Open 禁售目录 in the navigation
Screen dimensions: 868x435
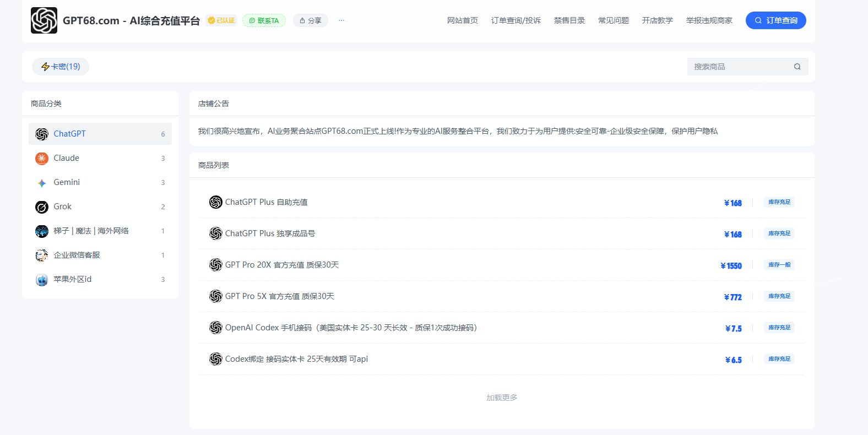coord(569,20)
